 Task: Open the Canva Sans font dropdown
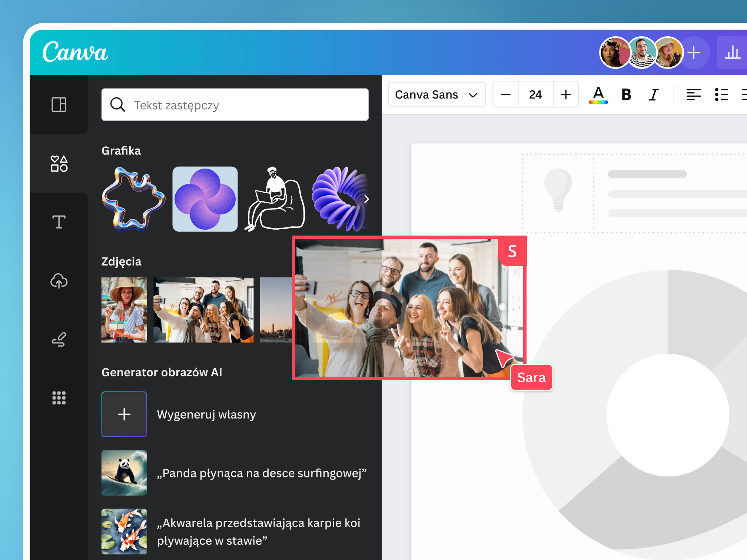[x=437, y=95]
